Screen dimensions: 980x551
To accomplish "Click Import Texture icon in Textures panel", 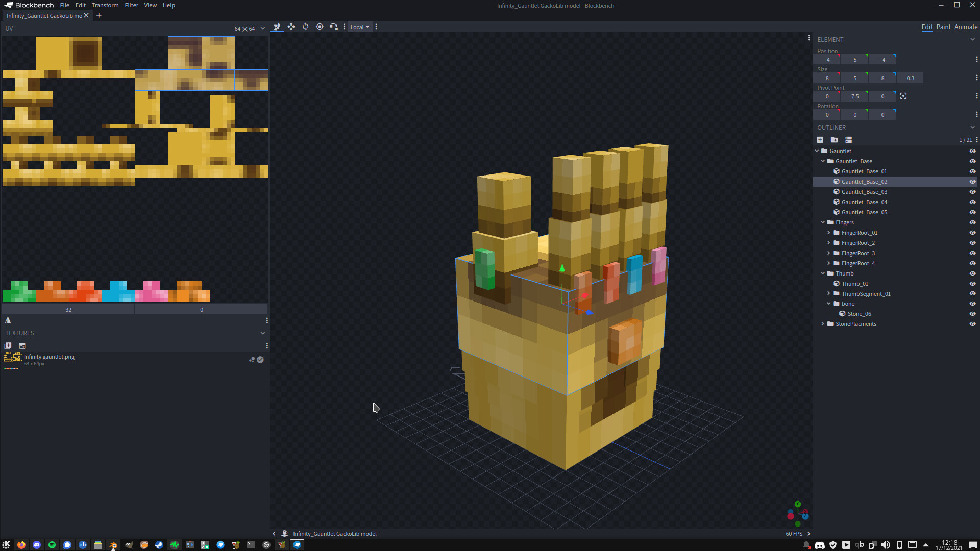I will pos(8,346).
